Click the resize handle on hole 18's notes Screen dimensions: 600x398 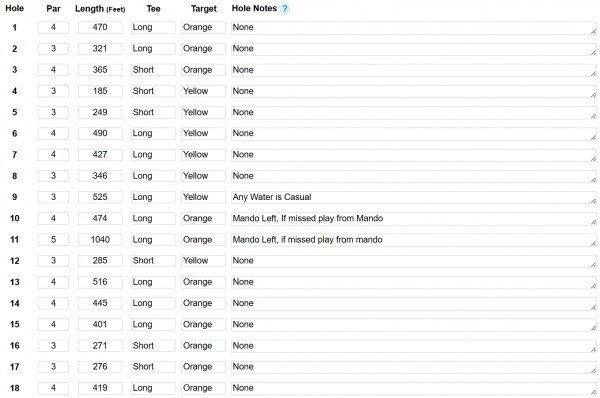click(593, 392)
